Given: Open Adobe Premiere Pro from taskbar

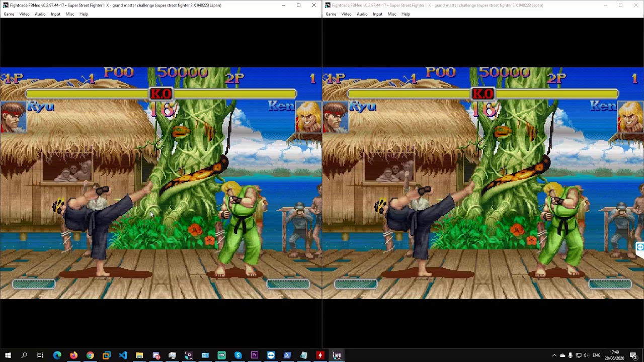Looking at the screenshot, I should click(255, 355).
